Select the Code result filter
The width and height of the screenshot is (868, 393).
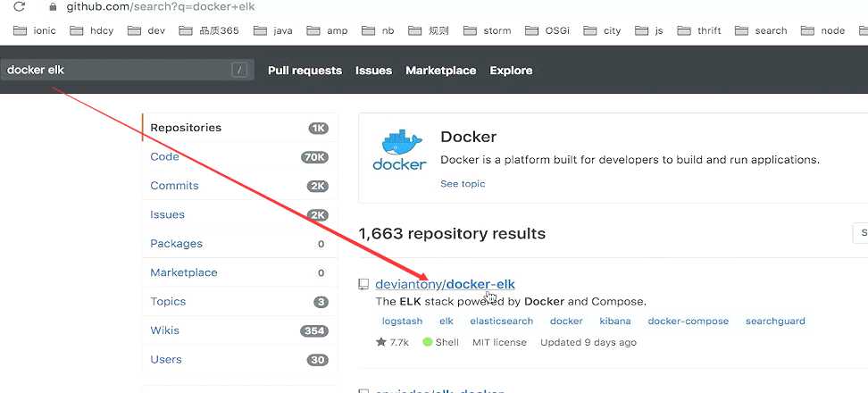click(239, 156)
